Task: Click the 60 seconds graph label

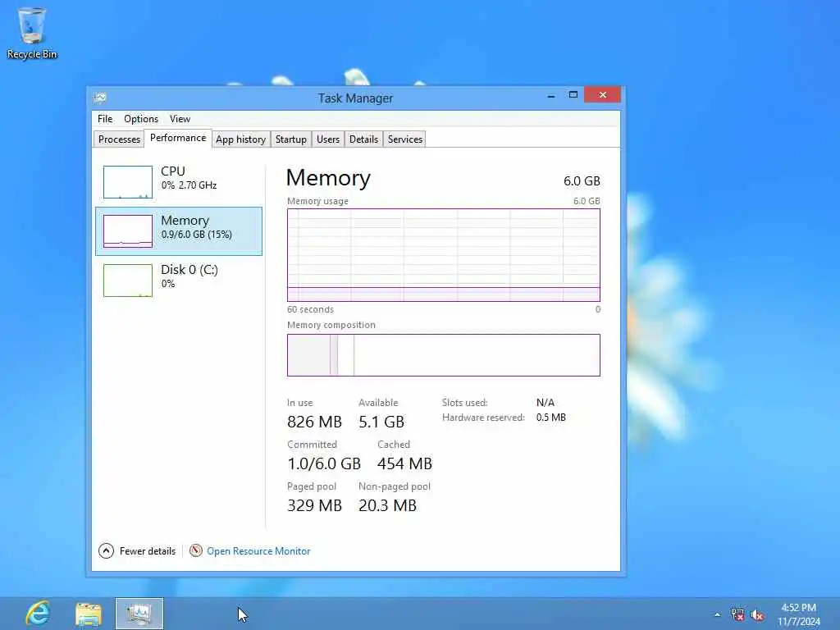Action: point(310,309)
